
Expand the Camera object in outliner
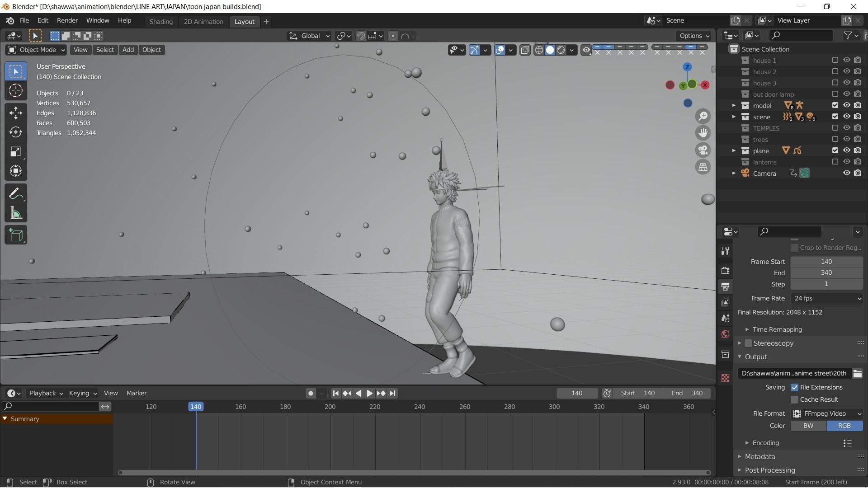click(x=734, y=173)
